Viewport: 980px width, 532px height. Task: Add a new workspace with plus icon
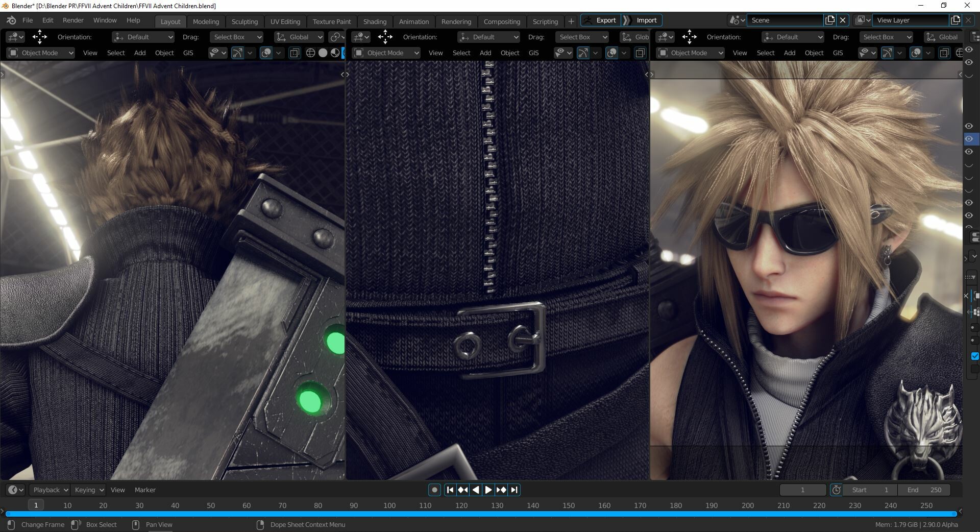tap(571, 21)
